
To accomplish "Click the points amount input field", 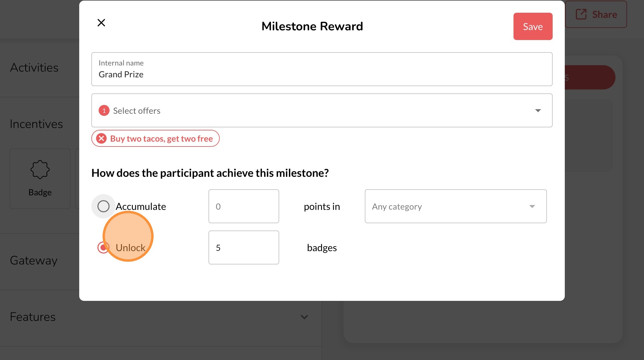I will (243, 206).
